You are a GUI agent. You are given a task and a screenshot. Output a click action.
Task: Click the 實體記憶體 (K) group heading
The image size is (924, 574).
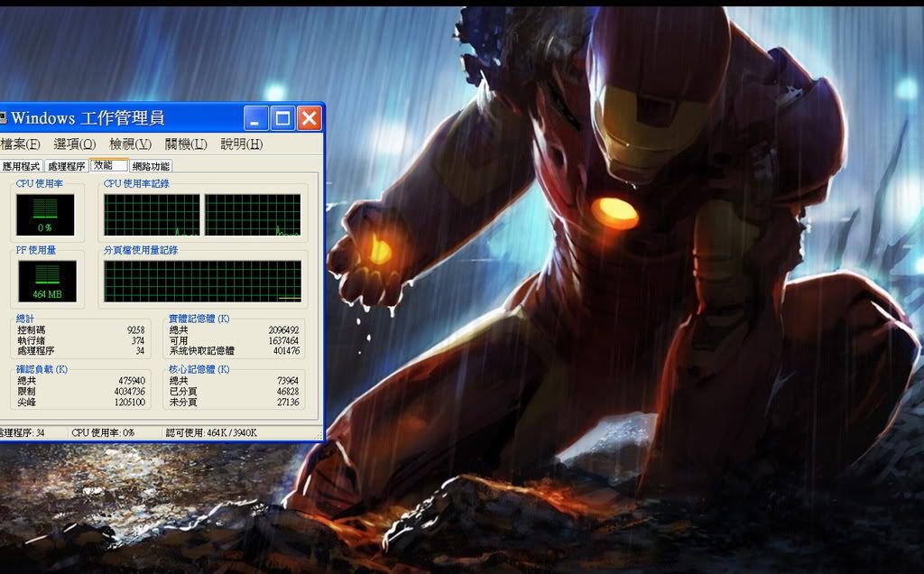pyautogui.click(x=199, y=319)
